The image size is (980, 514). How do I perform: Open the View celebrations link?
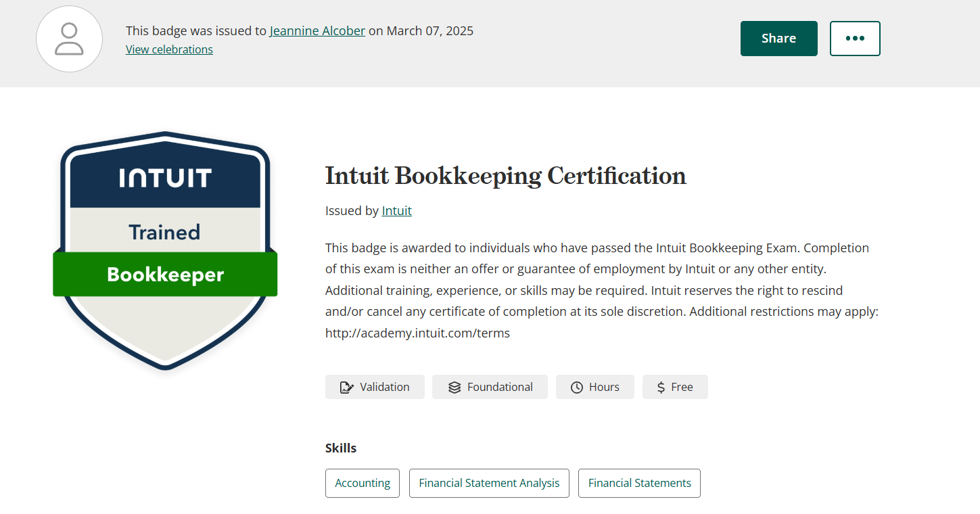[x=169, y=49]
